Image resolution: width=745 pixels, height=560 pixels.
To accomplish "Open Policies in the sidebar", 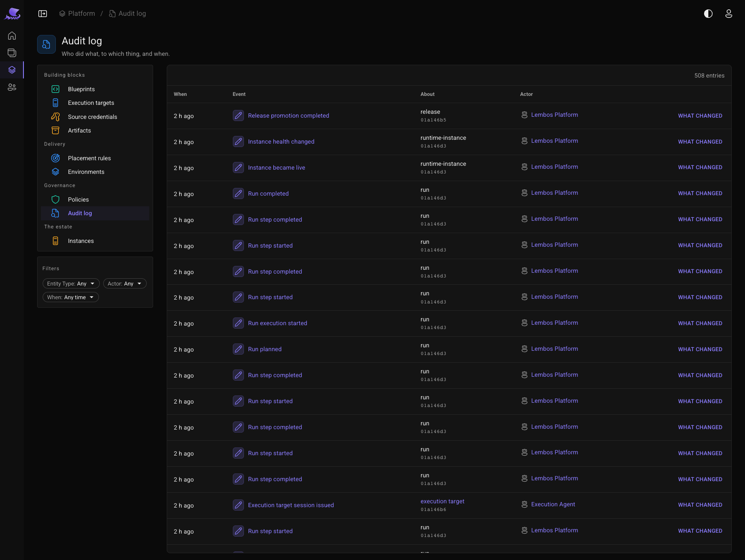I will pos(95,199).
